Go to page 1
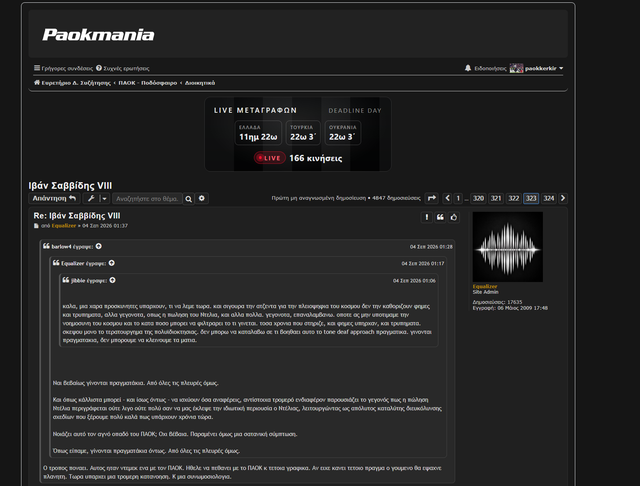The height and width of the screenshot is (486, 640). [458, 198]
